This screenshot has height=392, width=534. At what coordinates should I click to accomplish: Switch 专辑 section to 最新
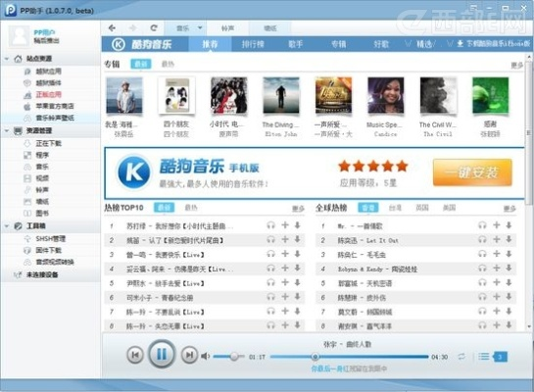point(141,64)
